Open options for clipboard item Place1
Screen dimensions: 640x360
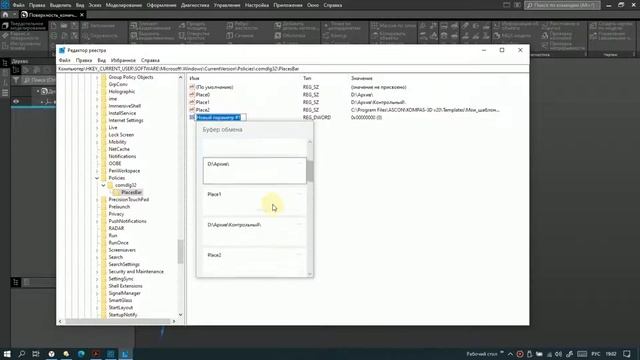(x=300, y=193)
